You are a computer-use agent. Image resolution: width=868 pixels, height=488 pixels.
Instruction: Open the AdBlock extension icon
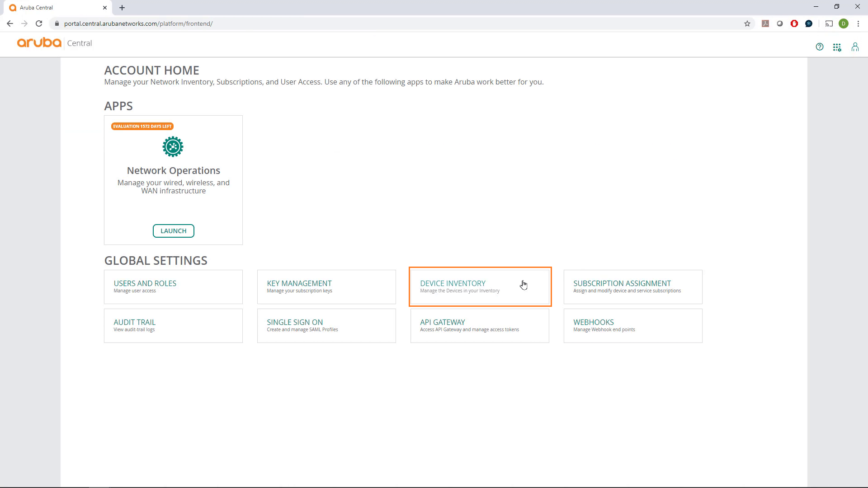pyautogui.click(x=795, y=23)
